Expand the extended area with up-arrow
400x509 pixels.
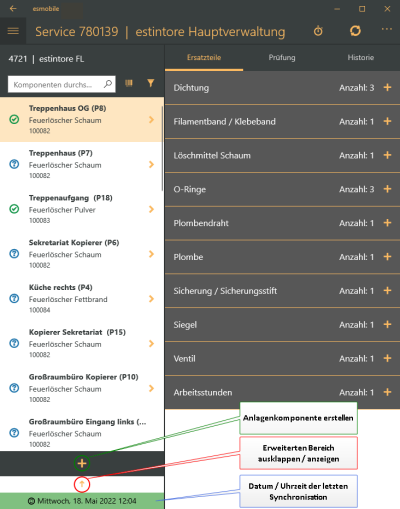pos(82,484)
